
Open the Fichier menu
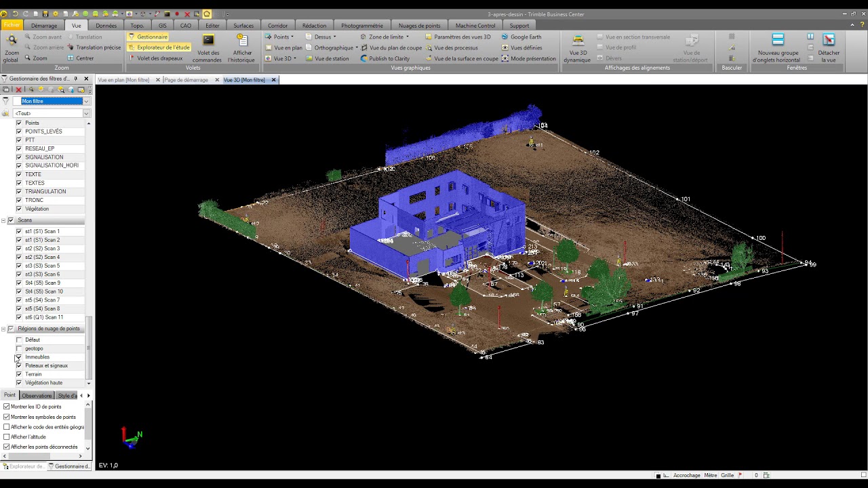pyautogui.click(x=12, y=25)
